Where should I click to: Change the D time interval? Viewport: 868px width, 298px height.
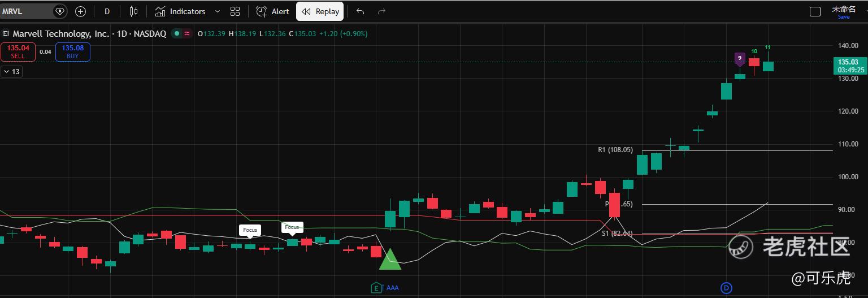(x=107, y=11)
